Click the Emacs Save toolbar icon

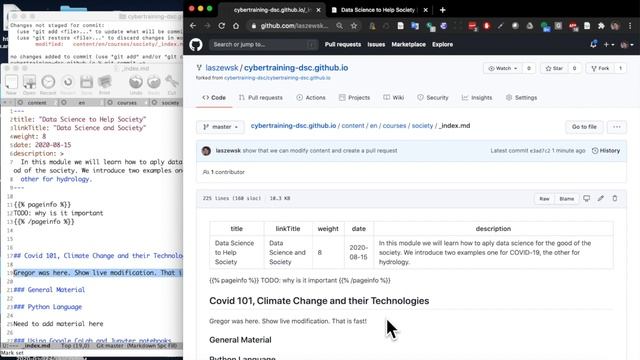click(x=87, y=84)
